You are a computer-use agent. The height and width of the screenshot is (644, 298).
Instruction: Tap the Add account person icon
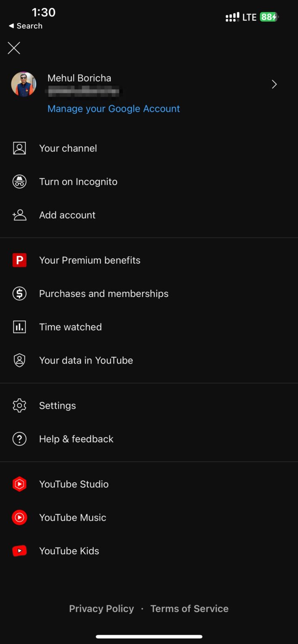19,215
